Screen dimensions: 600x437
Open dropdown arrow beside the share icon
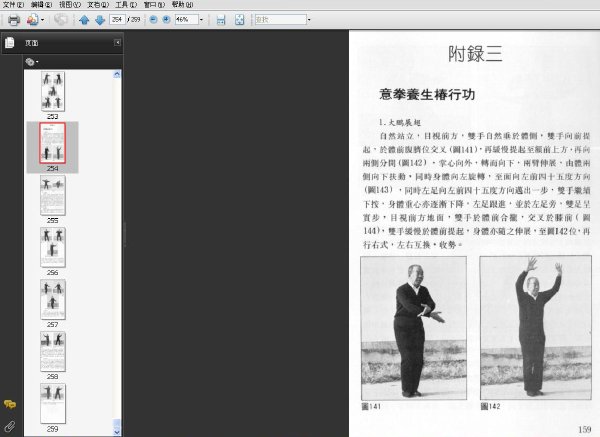point(42,20)
